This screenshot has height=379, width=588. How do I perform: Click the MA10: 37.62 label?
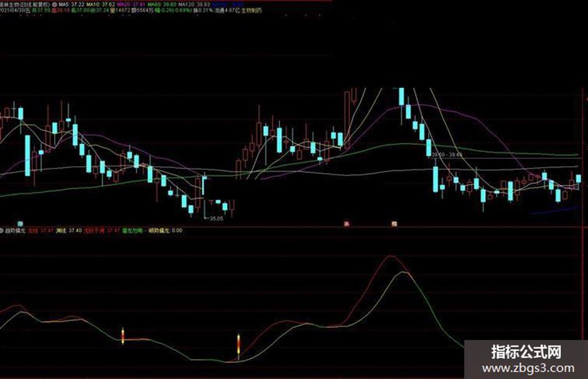[101, 4]
